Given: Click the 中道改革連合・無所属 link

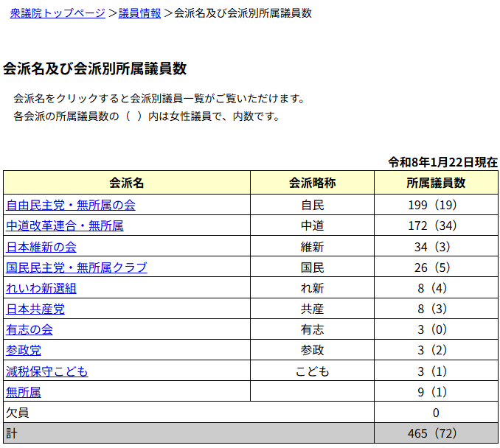Looking at the screenshot, I should point(65,225).
